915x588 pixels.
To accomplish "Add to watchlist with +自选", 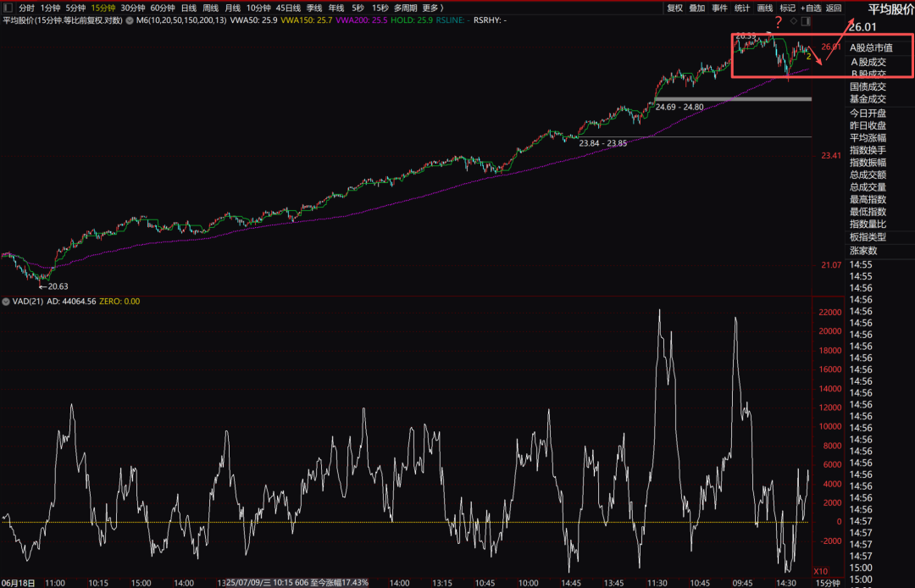I will tap(811, 8).
